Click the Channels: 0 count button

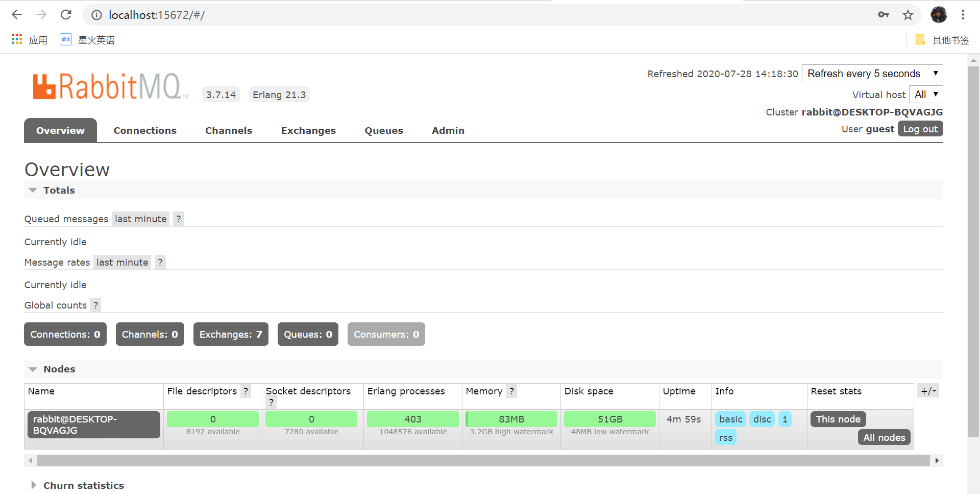(150, 334)
